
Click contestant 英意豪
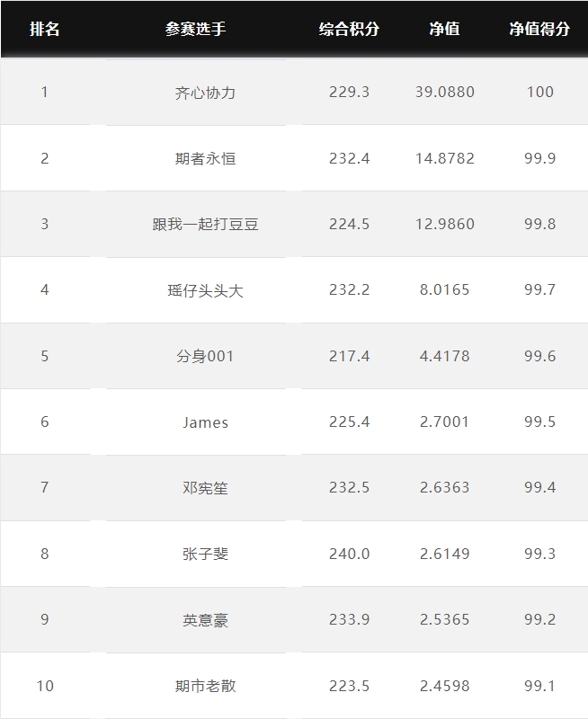(205, 620)
